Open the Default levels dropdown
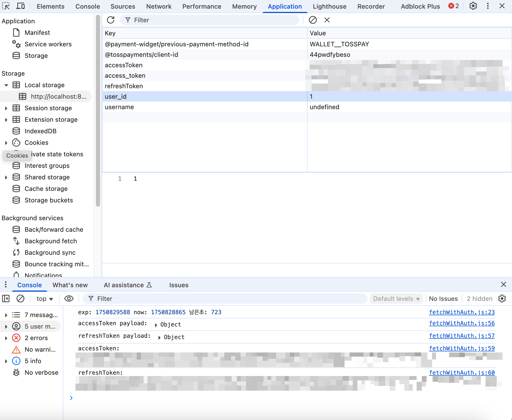This screenshot has height=420, width=512. 396,299
